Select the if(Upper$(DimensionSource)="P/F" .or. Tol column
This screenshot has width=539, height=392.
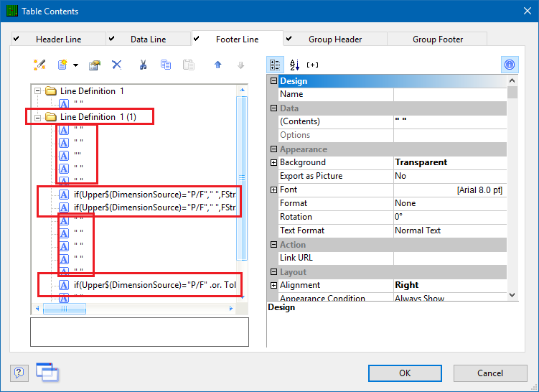pos(155,285)
